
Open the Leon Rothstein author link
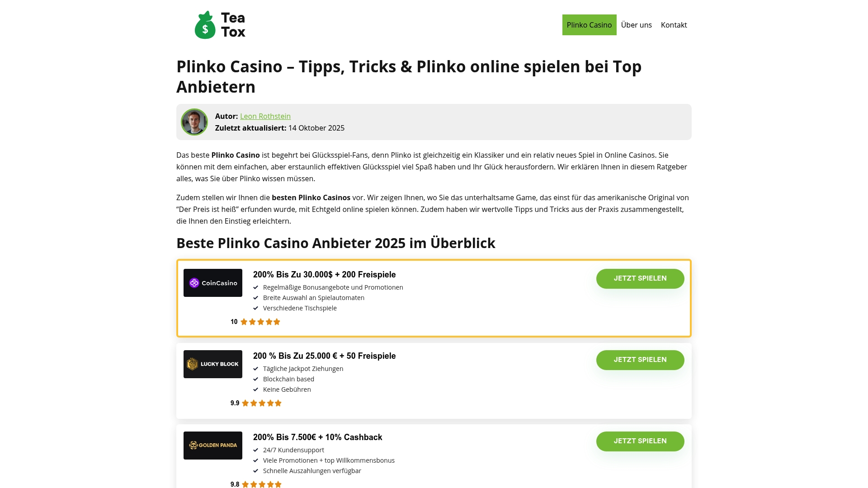click(265, 116)
